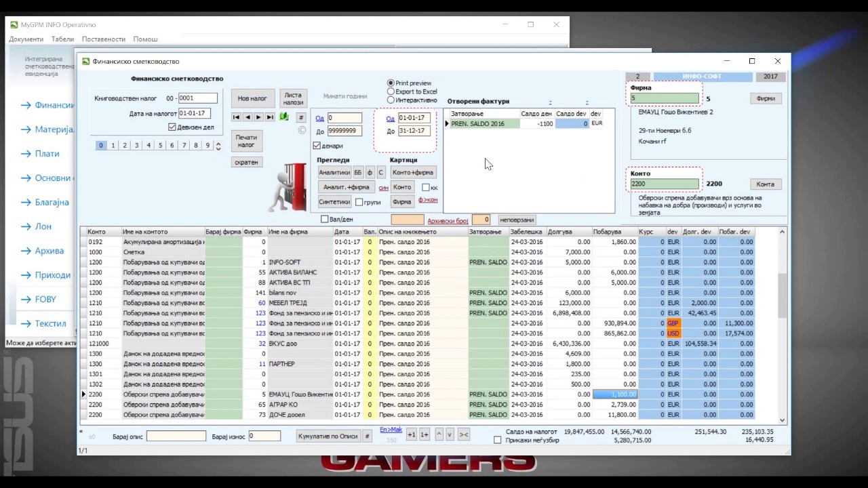Select page tab 0 in number strip
The width and height of the screenshot is (868, 488).
click(x=101, y=145)
